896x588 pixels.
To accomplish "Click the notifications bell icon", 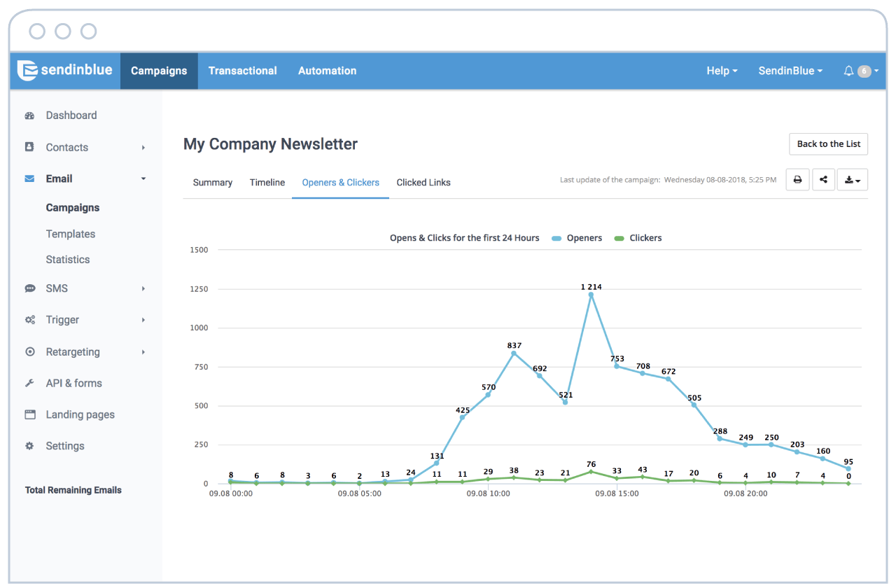I will [x=848, y=71].
